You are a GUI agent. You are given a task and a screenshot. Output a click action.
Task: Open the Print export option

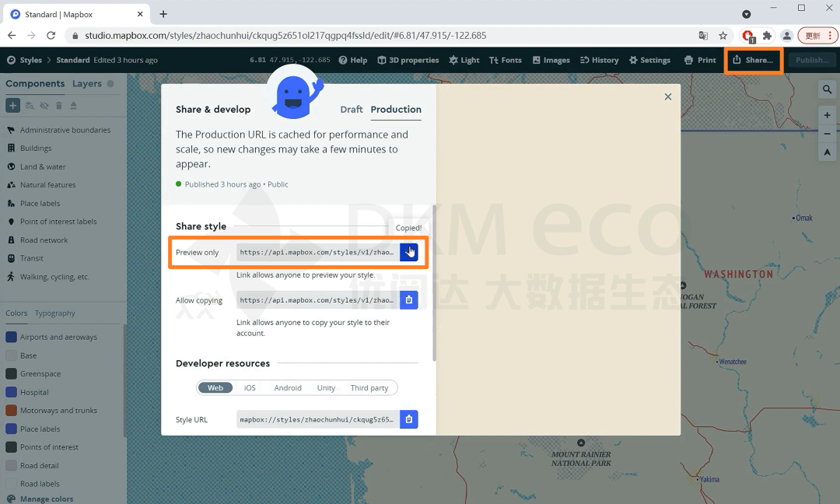coord(700,60)
